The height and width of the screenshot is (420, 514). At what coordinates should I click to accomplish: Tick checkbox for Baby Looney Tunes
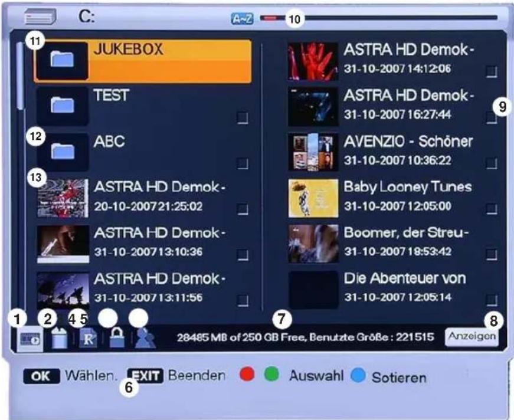tap(492, 209)
